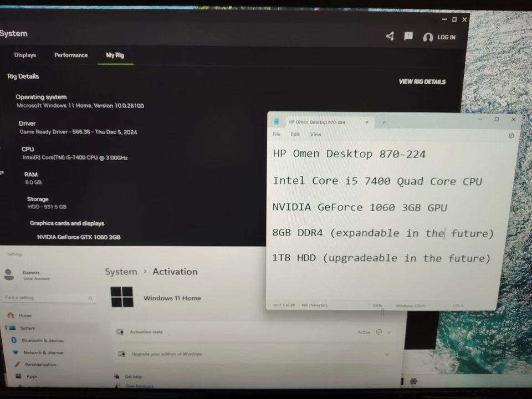Click Notepad line '1TB HDD (upgradeable in the future)'

pyautogui.click(x=381, y=258)
